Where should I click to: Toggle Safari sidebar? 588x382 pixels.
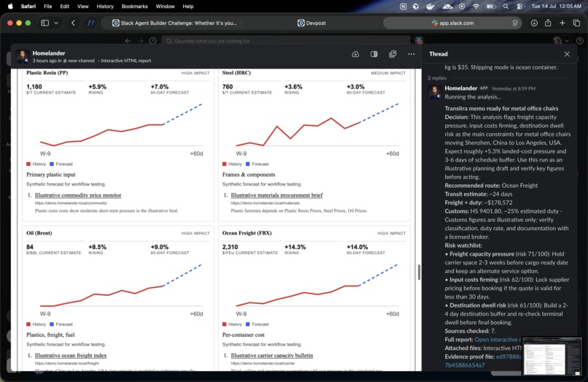pyautogui.click(x=45, y=23)
